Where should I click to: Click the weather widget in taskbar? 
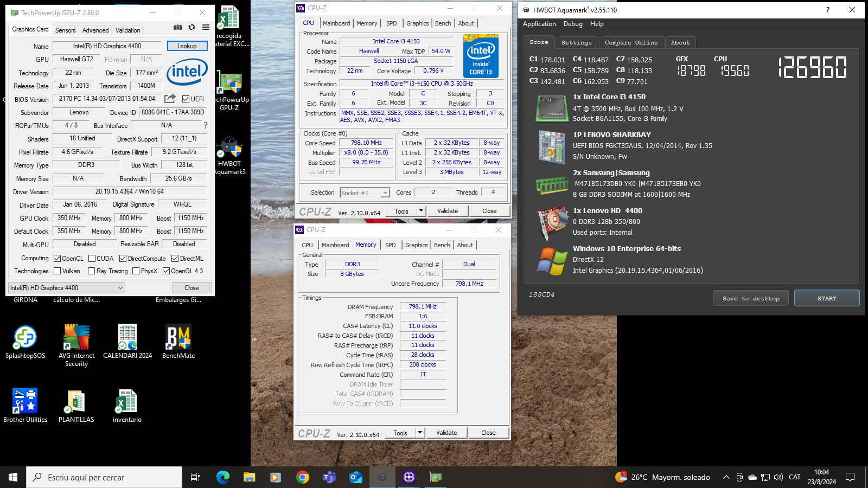(662, 477)
